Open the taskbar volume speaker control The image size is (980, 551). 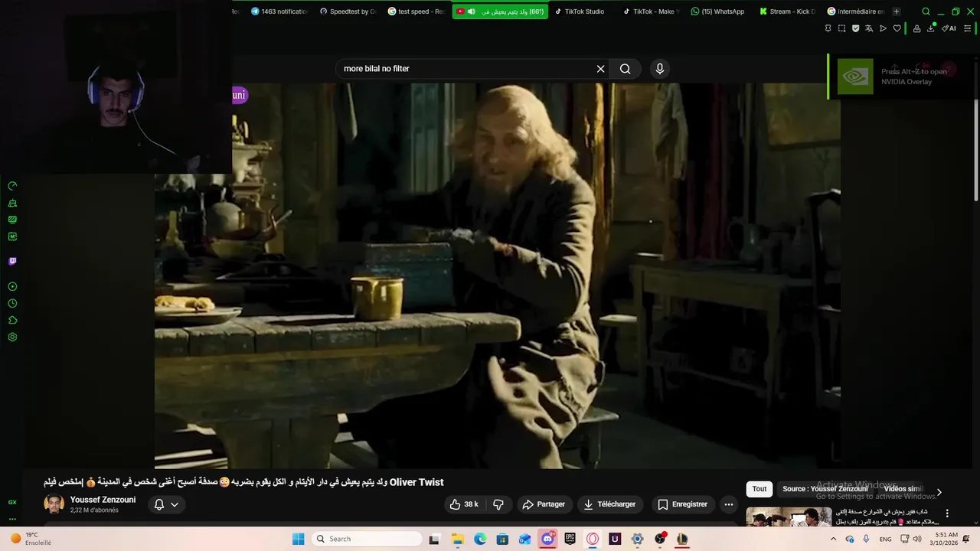pos(917,539)
